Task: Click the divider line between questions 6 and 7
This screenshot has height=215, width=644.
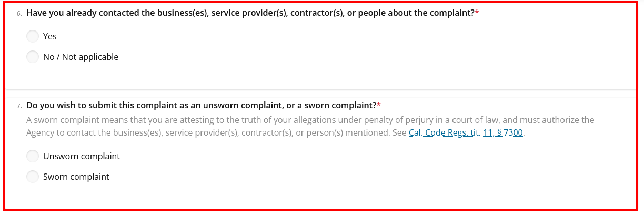Action: (320, 90)
